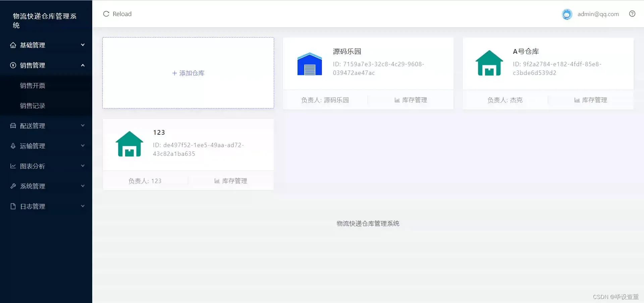The image size is (644, 303).
Task: Click the admin@qq.com account name
Action: tap(598, 14)
